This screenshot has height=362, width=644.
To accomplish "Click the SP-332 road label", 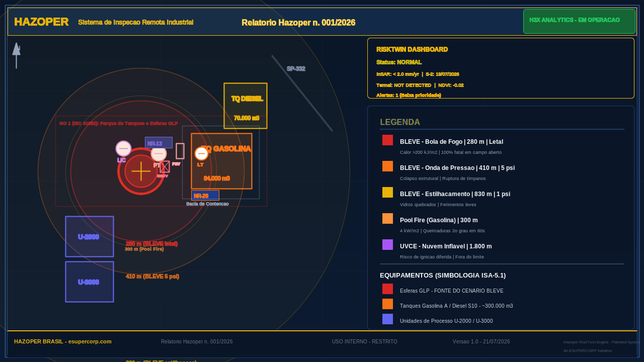I will tap(296, 68).
